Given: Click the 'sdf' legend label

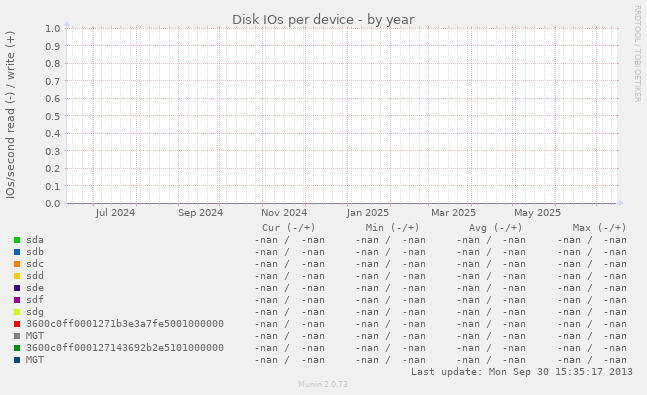Looking at the screenshot, I should (x=35, y=300).
